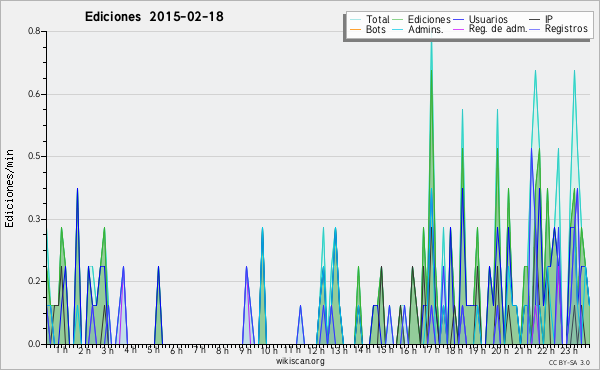Click the 23 h tick label
This screenshot has width=600, height=370.
(x=569, y=350)
